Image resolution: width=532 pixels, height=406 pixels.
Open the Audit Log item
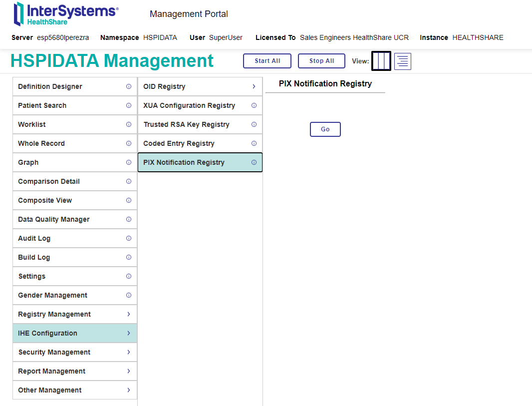click(75, 239)
